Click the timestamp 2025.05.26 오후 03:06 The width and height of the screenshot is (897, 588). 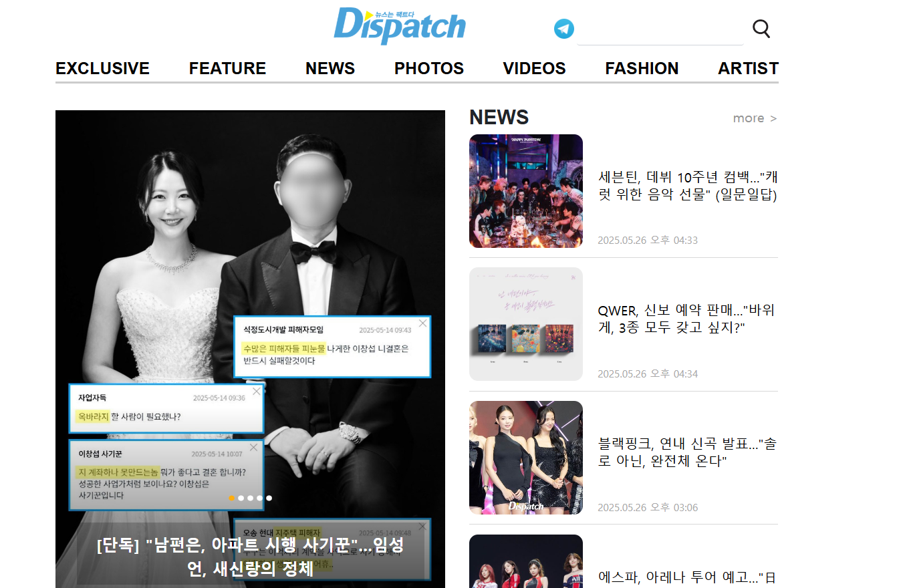click(648, 508)
